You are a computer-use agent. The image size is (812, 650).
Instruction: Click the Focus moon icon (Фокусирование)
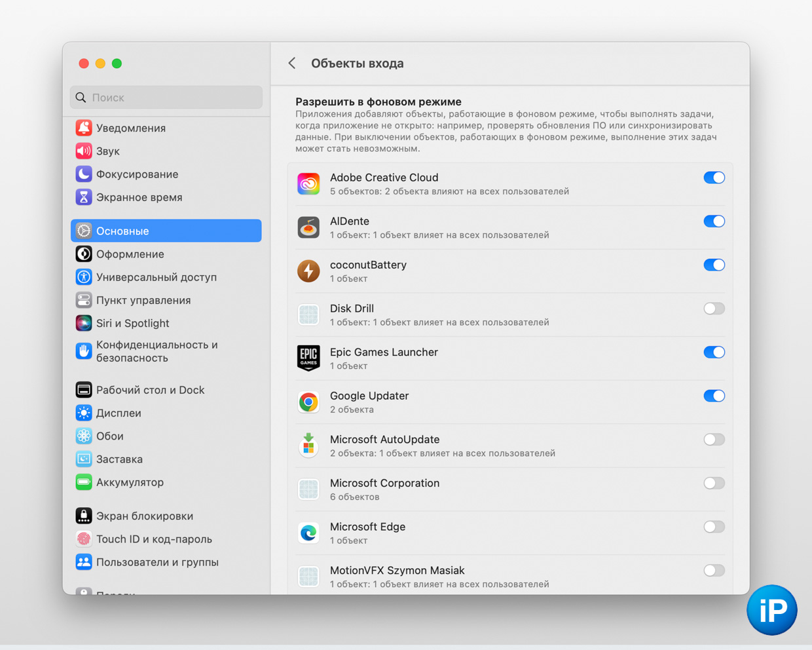[x=84, y=174]
